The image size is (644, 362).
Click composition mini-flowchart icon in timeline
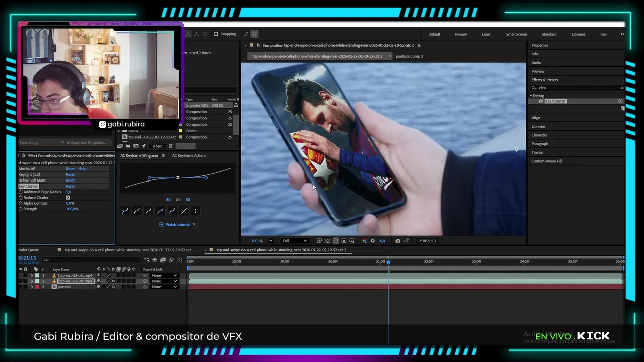coord(147,260)
